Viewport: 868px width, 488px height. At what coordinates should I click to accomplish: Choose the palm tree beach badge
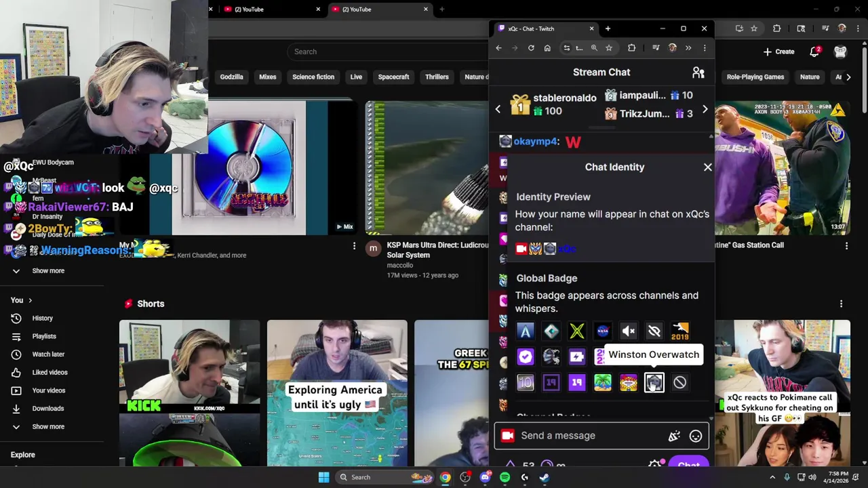[603, 383]
